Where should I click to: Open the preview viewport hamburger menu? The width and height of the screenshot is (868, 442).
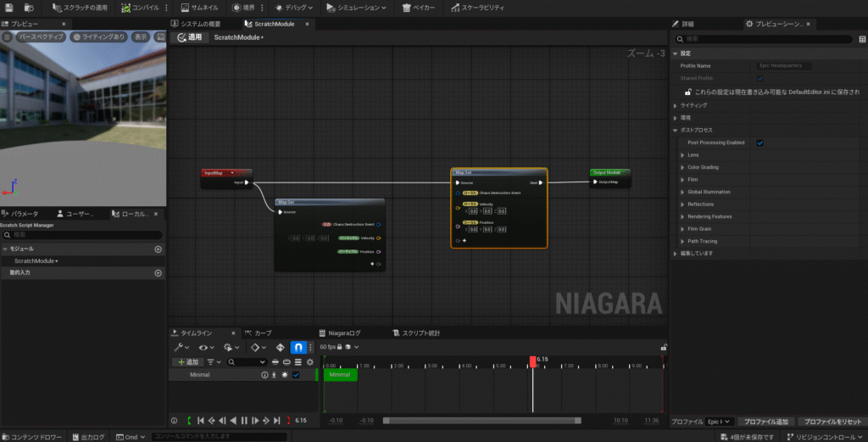coord(7,37)
